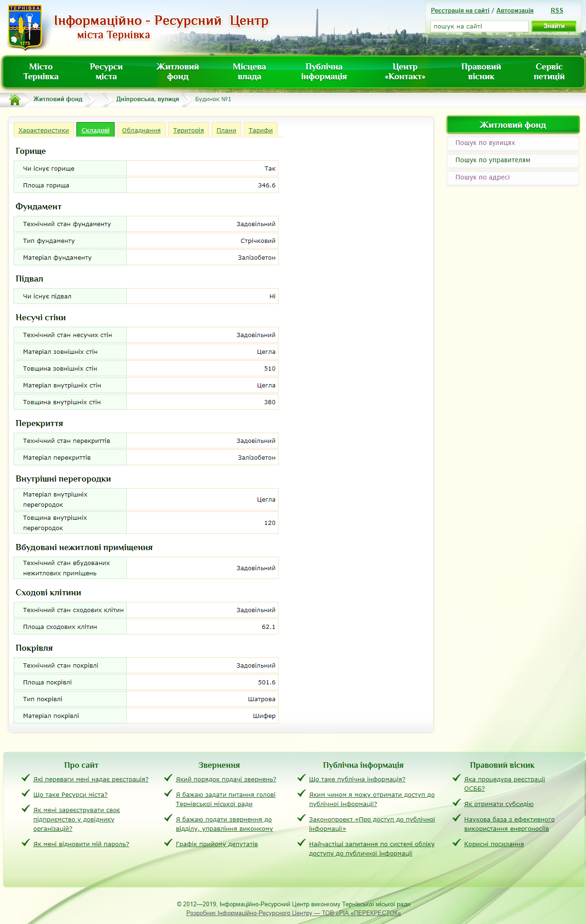The height and width of the screenshot is (924, 586).
Task: Click checkmark icon beside Графік прийому депутатів
Action: point(168,843)
